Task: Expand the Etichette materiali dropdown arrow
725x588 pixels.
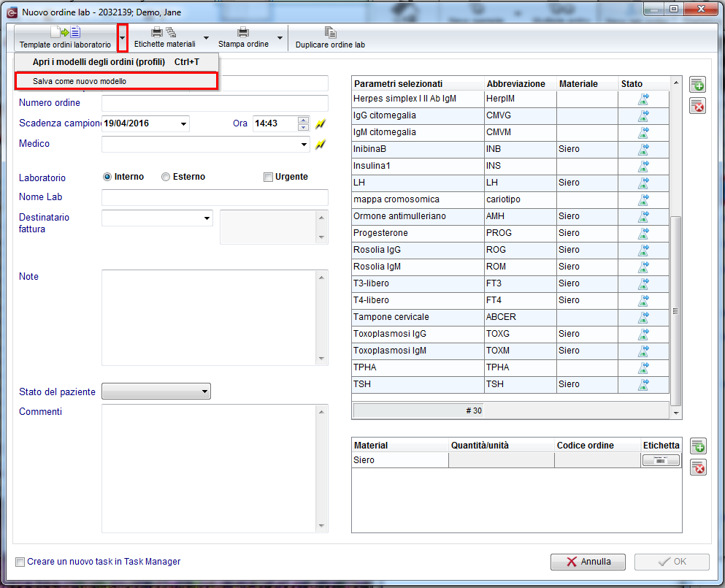Action: tap(206, 37)
